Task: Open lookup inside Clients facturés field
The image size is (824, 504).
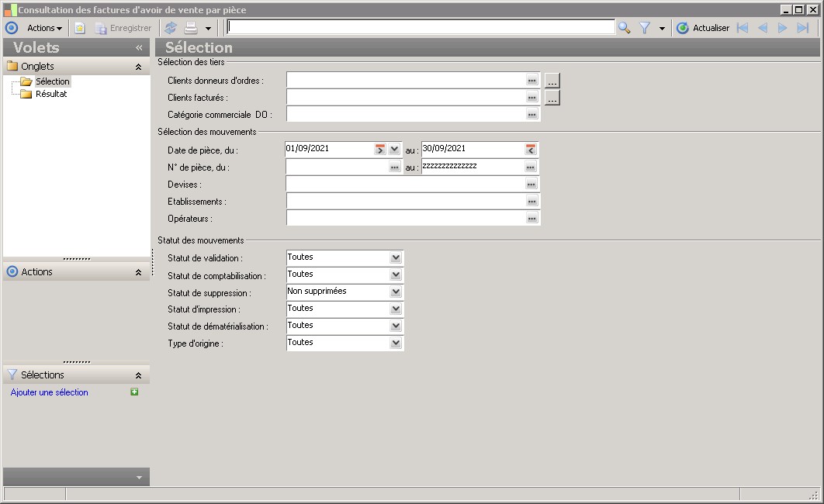Action: coord(531,98)
